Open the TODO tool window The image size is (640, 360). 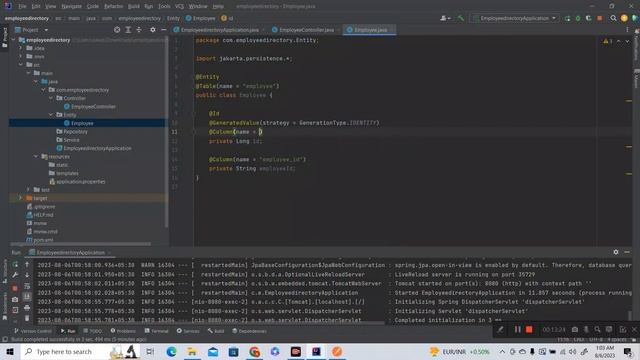(93, 331)
